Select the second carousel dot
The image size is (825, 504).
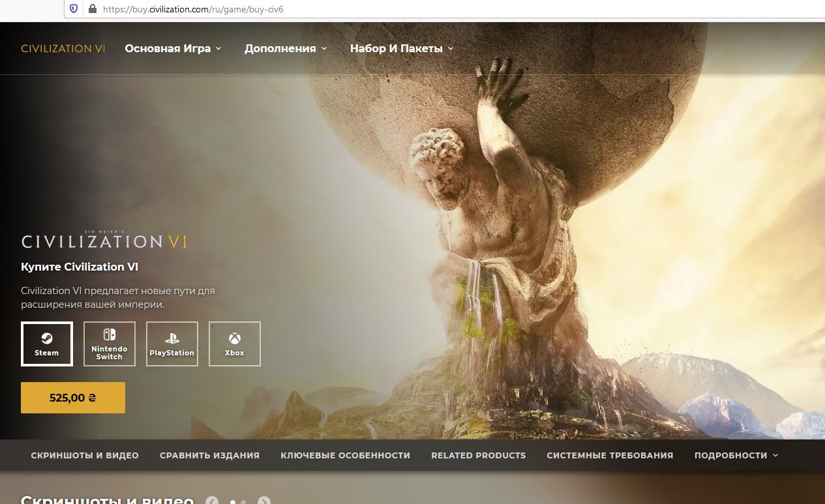(243, 502)
